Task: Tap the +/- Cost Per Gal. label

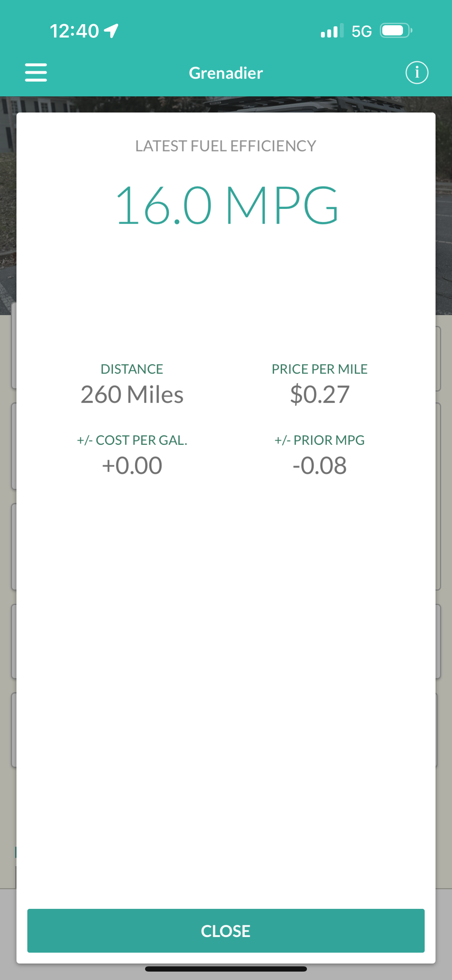Action: coord(132,440)
